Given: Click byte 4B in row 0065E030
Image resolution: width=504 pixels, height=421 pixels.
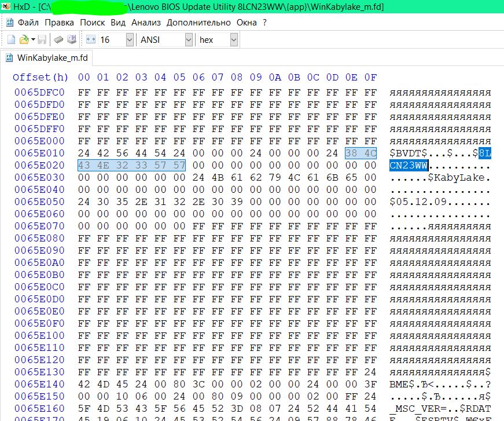Looking at the screenshot, I should (x=218, y=178).
